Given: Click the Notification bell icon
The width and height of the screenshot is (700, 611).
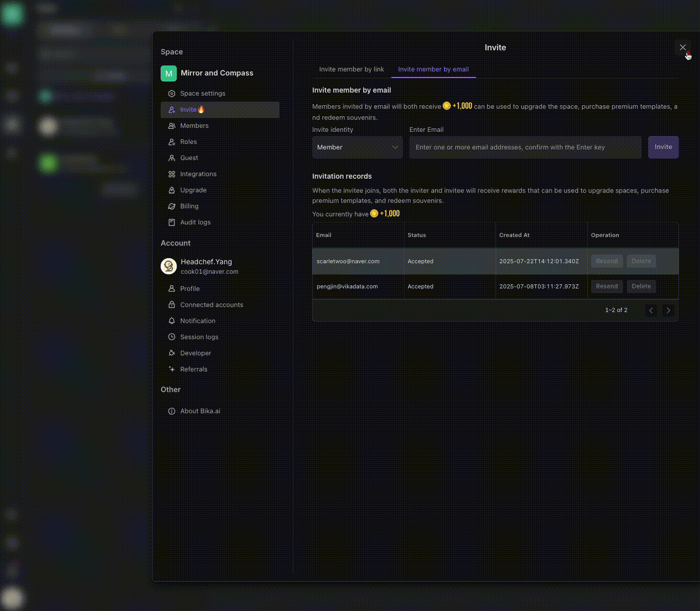Looking at the screenshot, I should click(x=171, y=321).
